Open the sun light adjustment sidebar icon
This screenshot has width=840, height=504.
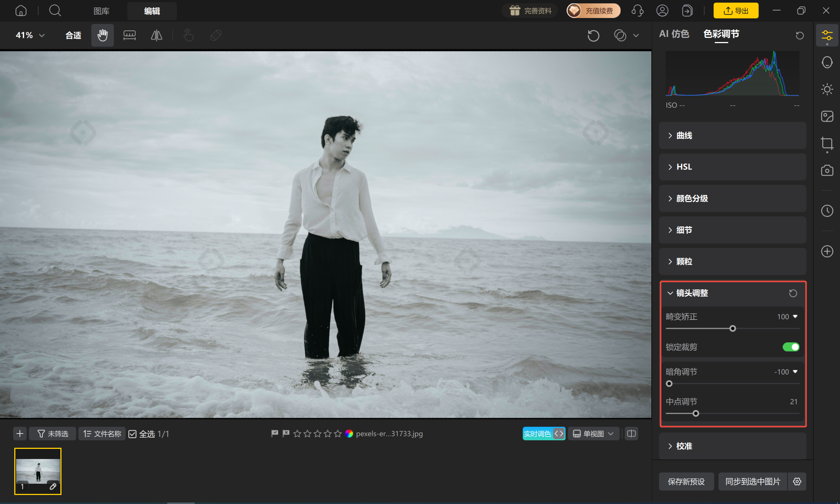click(x=827, y=89)
